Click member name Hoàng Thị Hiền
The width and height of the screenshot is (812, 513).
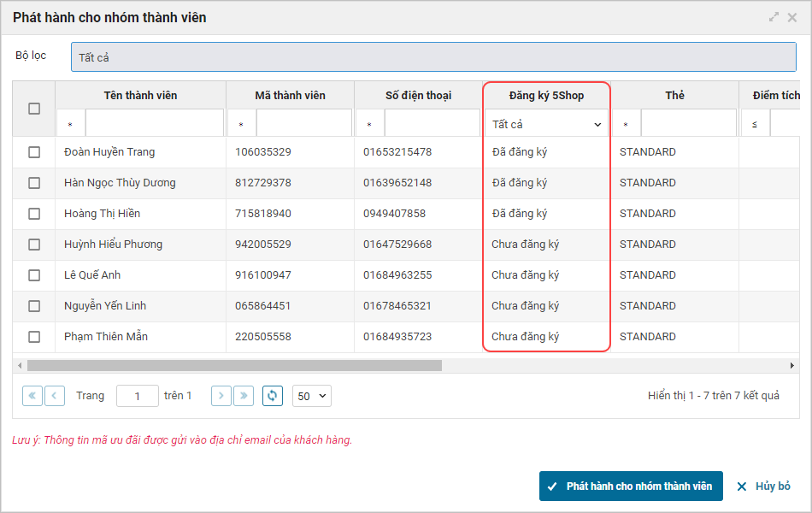(x=102, y=214)
